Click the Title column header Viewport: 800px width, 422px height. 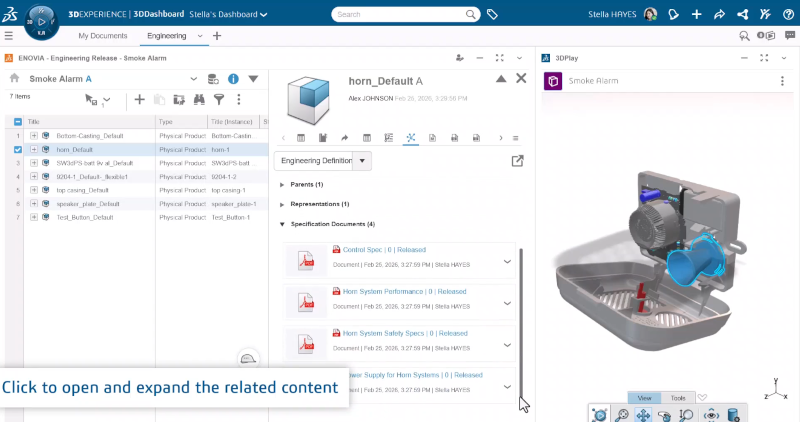coord(89,121)
